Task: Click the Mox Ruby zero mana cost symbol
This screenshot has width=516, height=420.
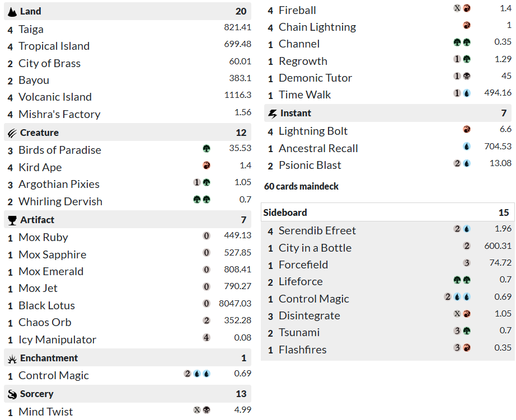Action: coord(207,236)
